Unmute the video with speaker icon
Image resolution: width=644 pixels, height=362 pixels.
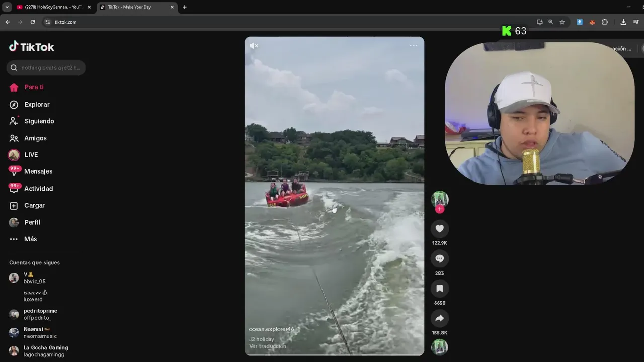pyautogui.click(x=254, y=46)
